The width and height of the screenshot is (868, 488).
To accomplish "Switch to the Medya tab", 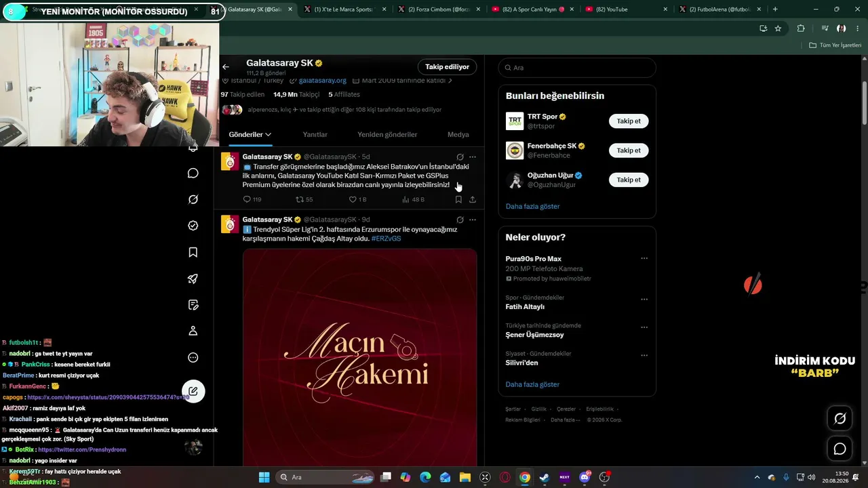I will tap(458, 134).
